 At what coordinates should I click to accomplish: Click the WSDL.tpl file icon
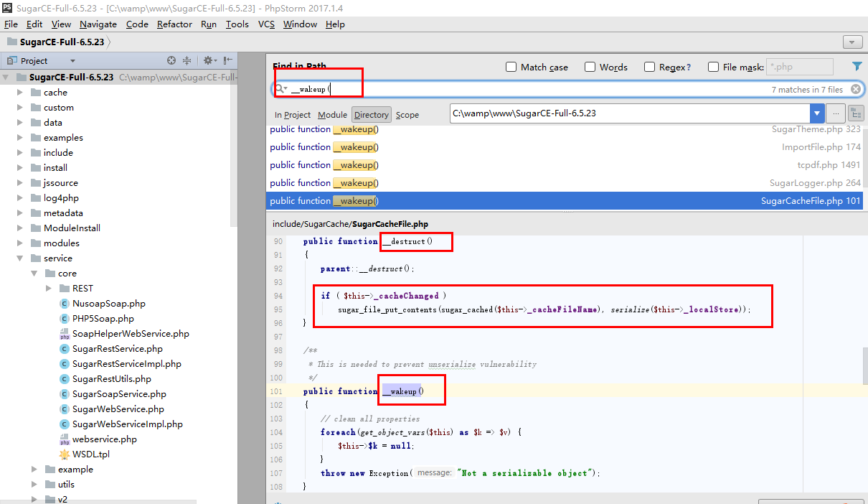tap(64, 454)
